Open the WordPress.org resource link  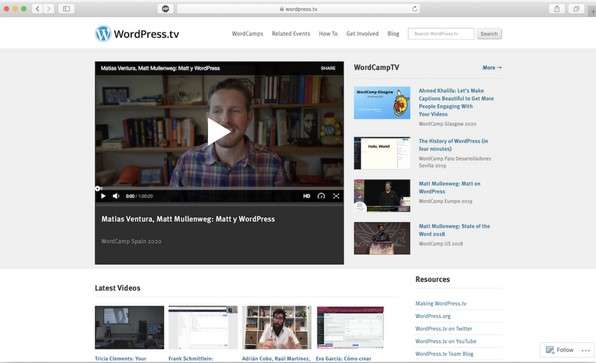coord(433,316)
